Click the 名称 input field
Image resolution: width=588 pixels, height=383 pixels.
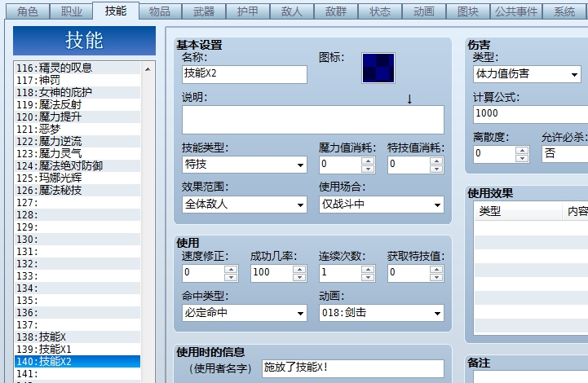pos(245,74)
